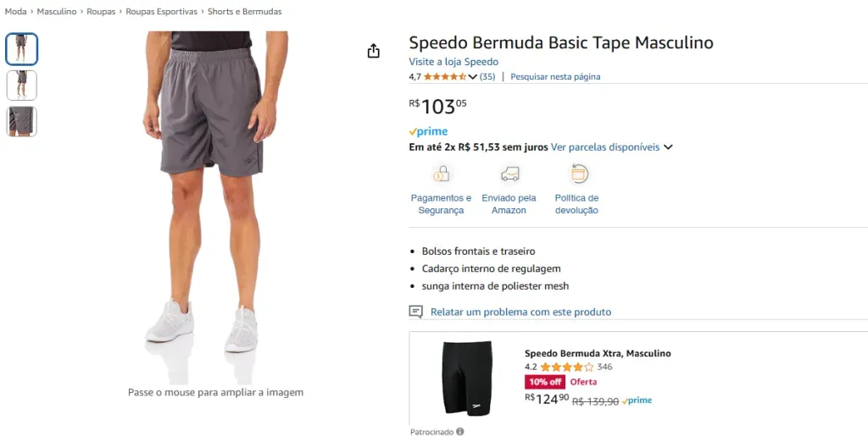Select the second product thumbnail

22,86
